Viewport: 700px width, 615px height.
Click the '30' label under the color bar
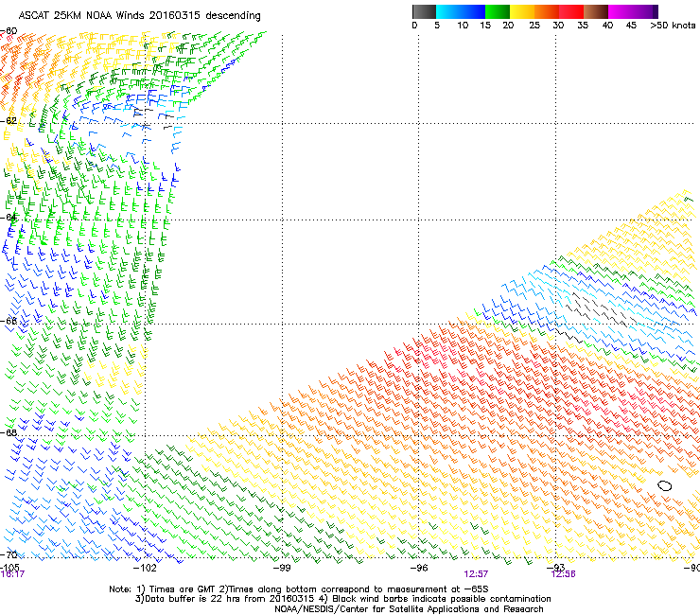coord(558,26)
